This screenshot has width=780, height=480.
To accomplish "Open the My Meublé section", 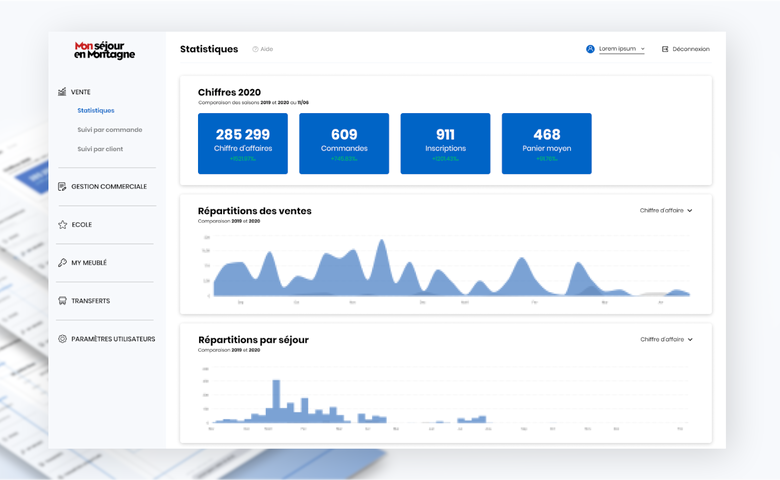I will [x=89, y=263].
